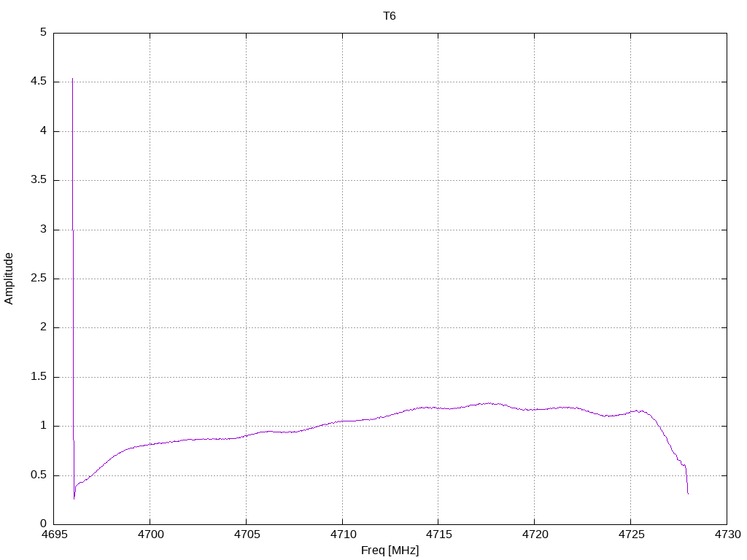This screenshot has height=560, width=747.
Task: Click y-axis tick label 5
Action: pos(43,32)
